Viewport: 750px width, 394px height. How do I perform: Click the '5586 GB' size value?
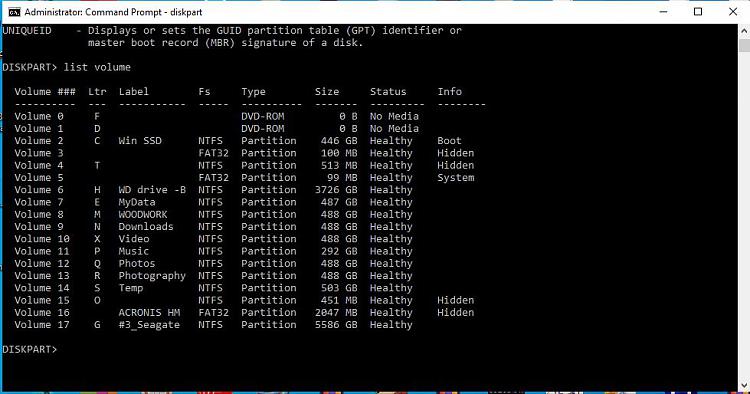point(336,325)
